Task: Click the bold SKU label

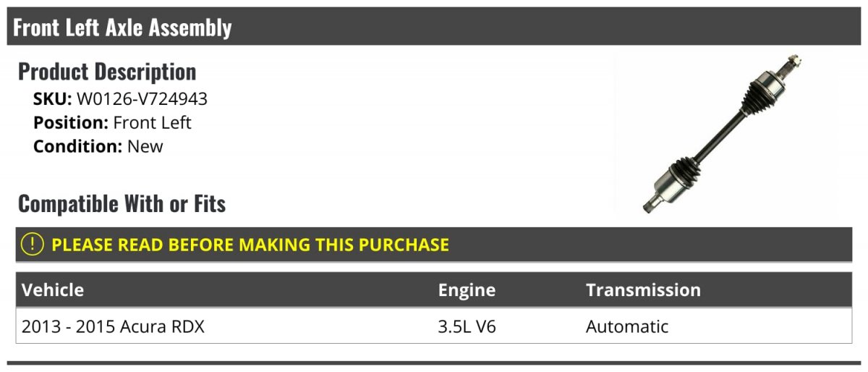Action: pos(52,99)
